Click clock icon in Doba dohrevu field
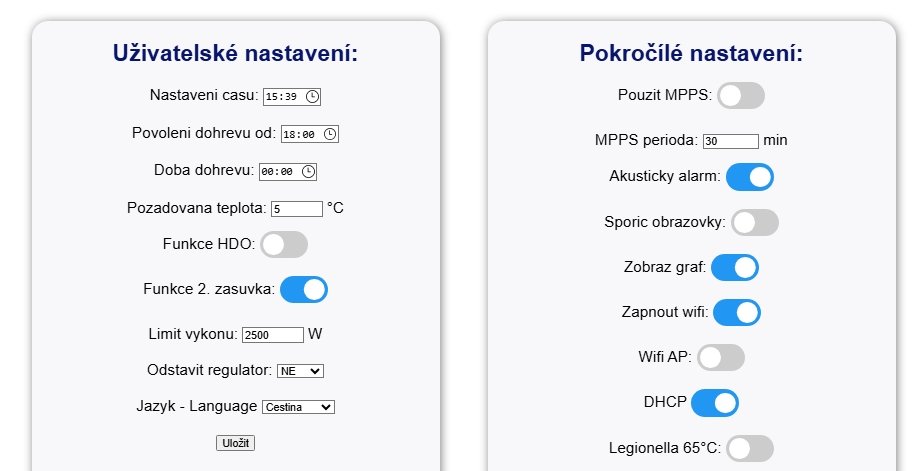The width and height of the screenshot is (920, 471). click(x=308, y=172)
